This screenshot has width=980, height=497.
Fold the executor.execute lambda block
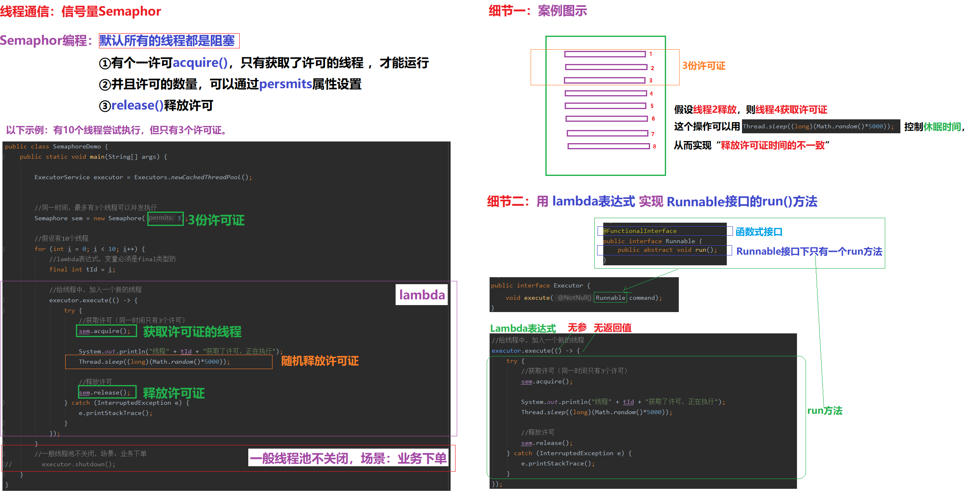[3, 301]
